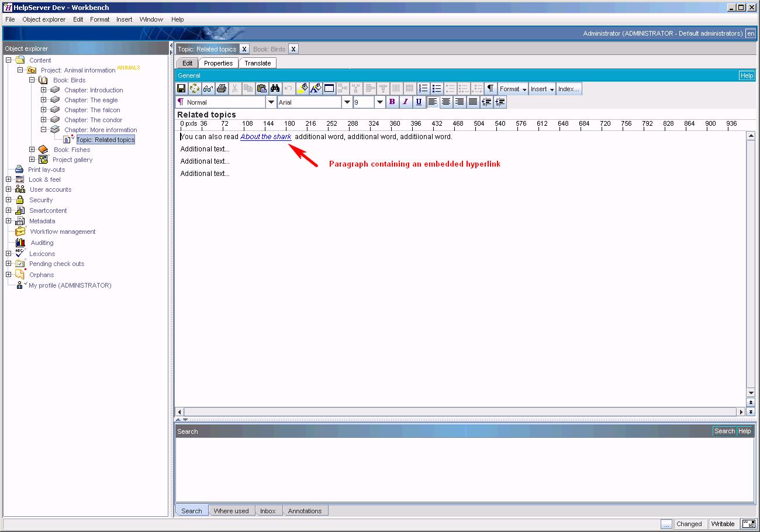Viewport: 760px width, 532px height.
Task: Open find with the binoculars icon
Action: (275, 89)
